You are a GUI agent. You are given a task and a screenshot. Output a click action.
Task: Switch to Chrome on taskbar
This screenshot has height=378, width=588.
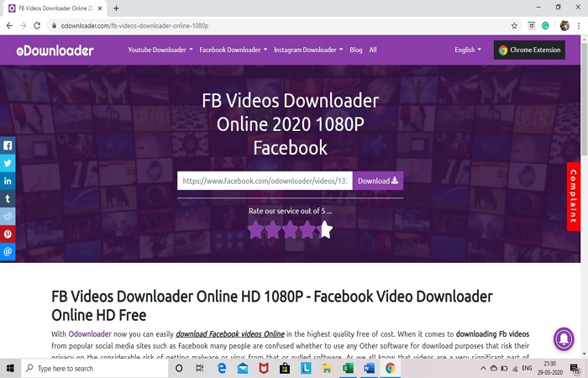click(x=390, y=368)
